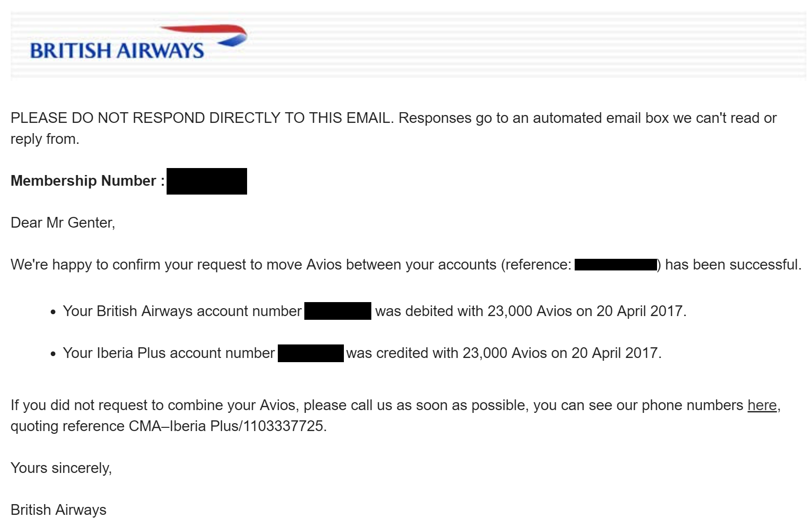Click the 'Yours sincerely' closing text
812x526 pixels.
tap(61, 468)
